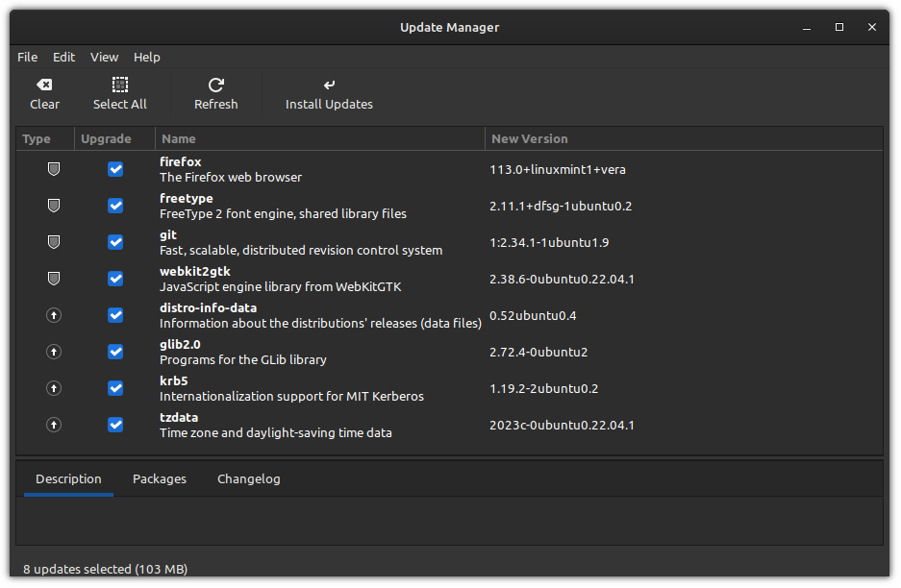Click version 1:2.34.1-1ubuntu1.9
901x588 pixels.
549,243
